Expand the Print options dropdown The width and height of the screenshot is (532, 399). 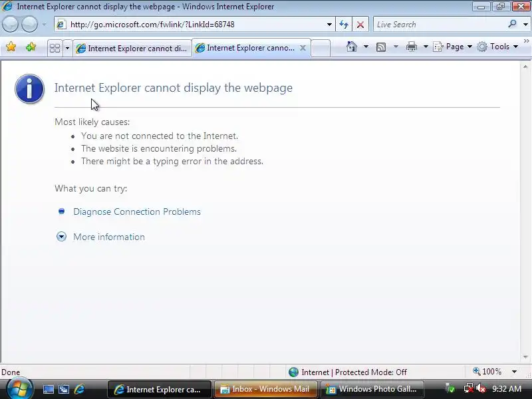coord(426,47)
